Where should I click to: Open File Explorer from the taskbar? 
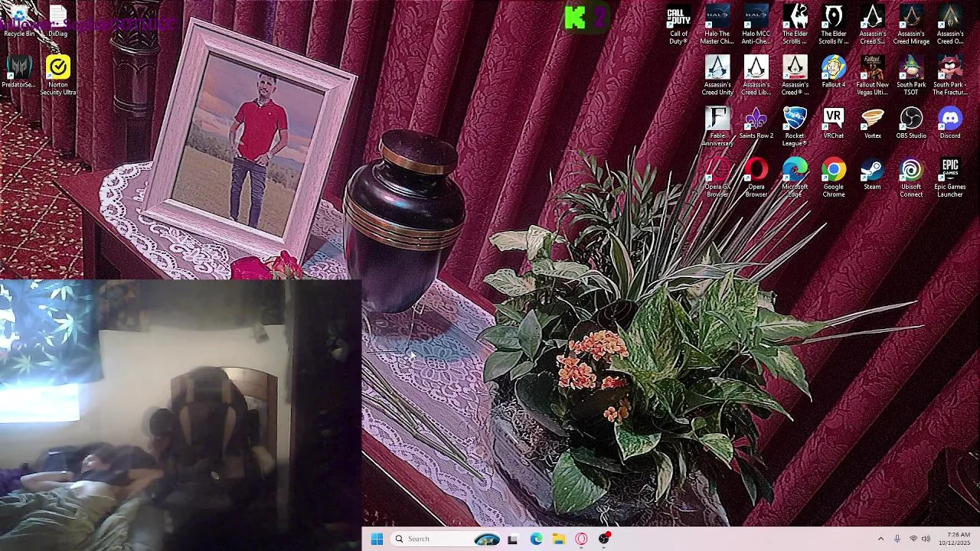[x=559, y=539]
